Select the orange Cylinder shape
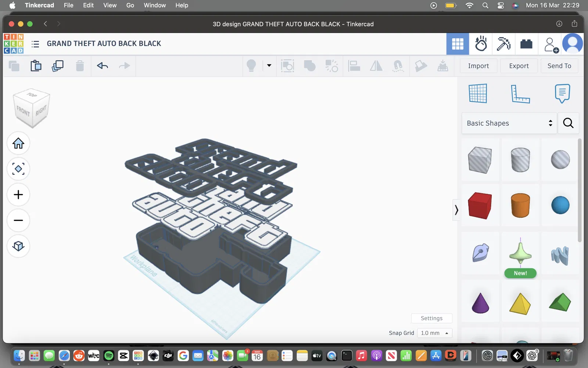This screenshot has height=368, width=588. (520, 205)
